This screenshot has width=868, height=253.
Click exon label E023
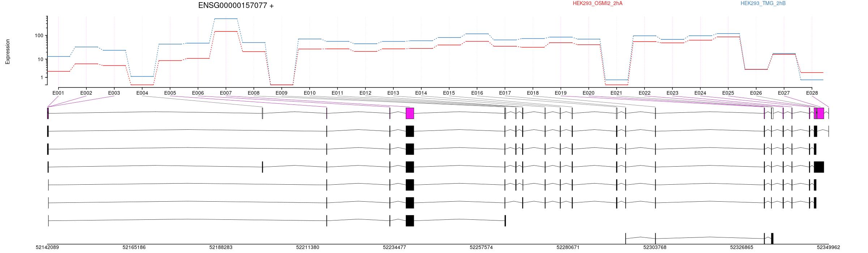[x=672, y=93]
